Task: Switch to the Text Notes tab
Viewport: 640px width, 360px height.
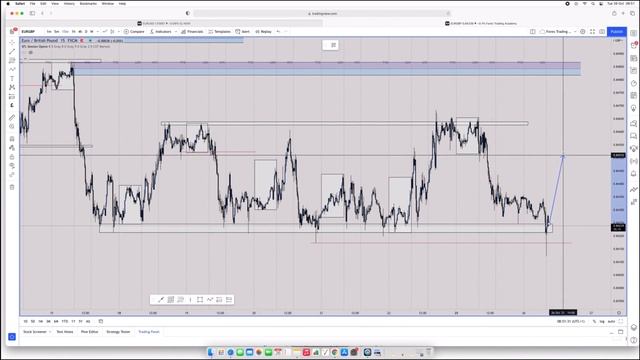Action: [x=65, y=332]
